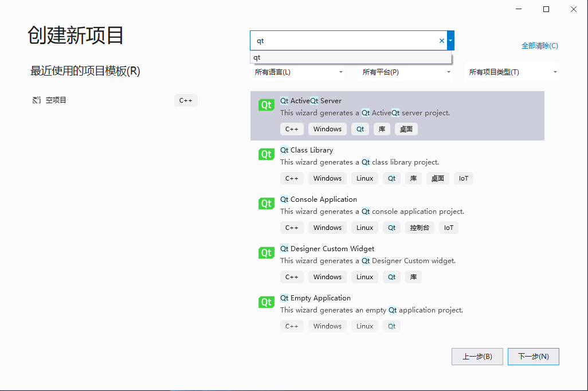This screenshot has height=391, width=588.
Task: Click the 控制台 tag under Qt Console Application
Action: click(x=420, y=228)
